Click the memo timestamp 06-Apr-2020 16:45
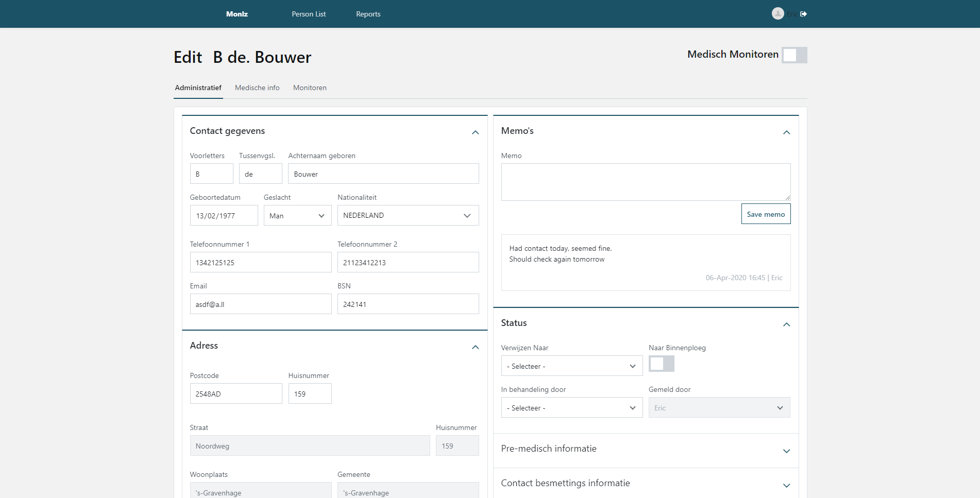Screen dimensions: 980x498 tap(735, 278)
